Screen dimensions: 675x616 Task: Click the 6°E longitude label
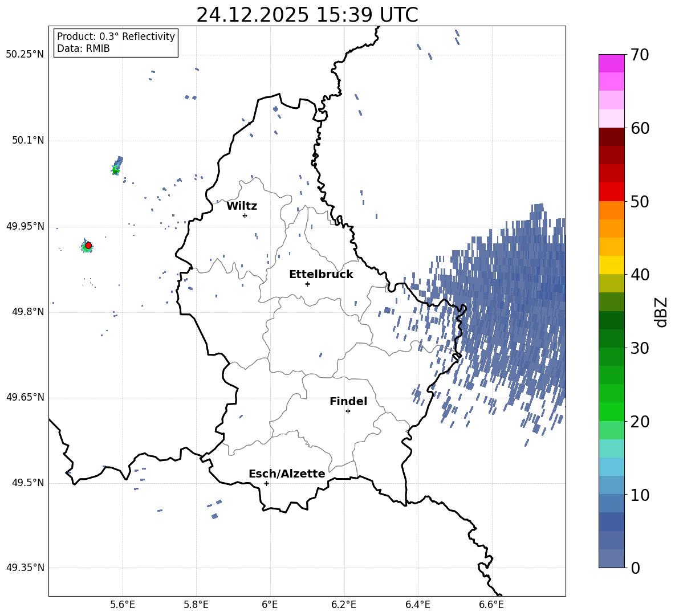pyautogui.click(x=270, y=605)
